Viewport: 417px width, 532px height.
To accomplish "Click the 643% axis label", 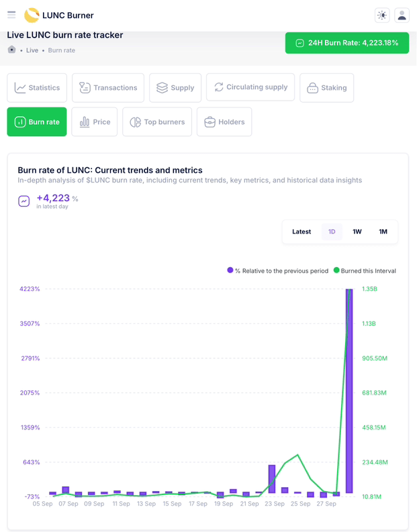I will click(x=32, y=462).
